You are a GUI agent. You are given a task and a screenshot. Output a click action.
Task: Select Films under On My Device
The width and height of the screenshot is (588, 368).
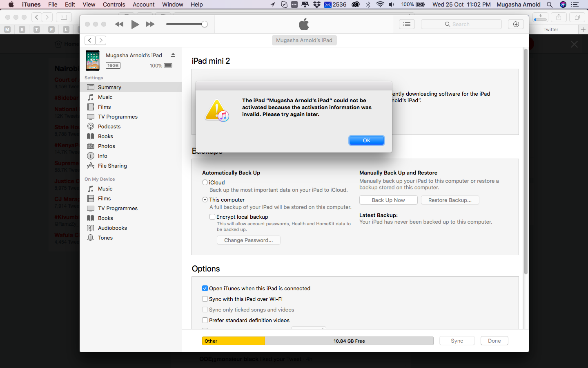click(x=131, y=198)
